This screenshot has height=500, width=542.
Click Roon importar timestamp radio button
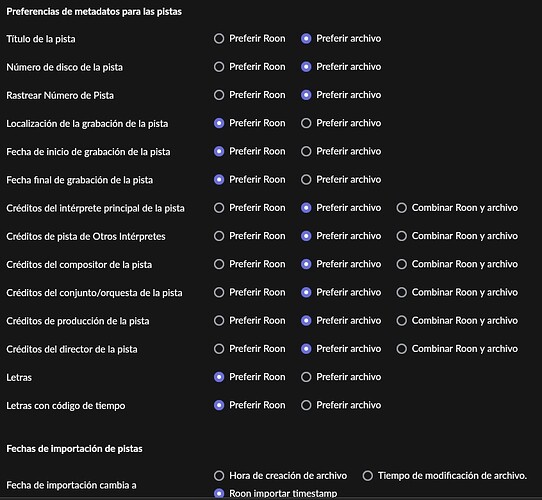point(219,493)
